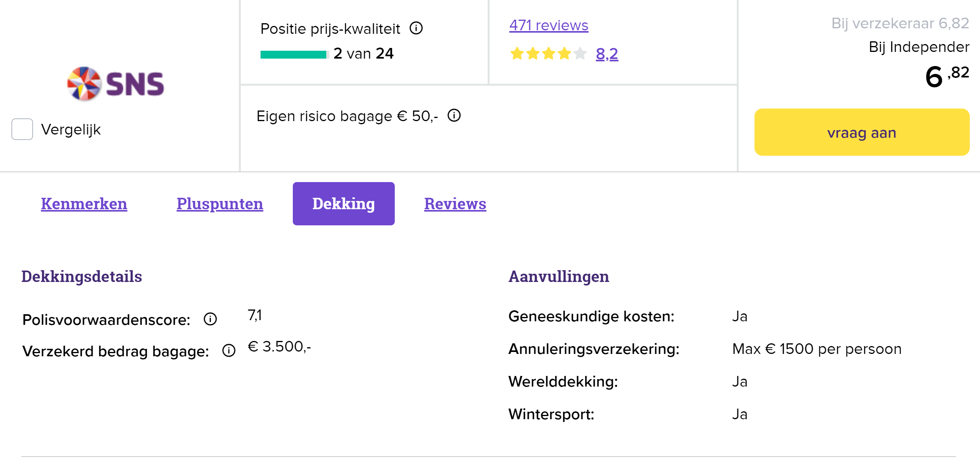The image size is (980, 466).
Task: Click the info icon next to Positie prijs-kwaliteit
Action: tap(416, 28)
